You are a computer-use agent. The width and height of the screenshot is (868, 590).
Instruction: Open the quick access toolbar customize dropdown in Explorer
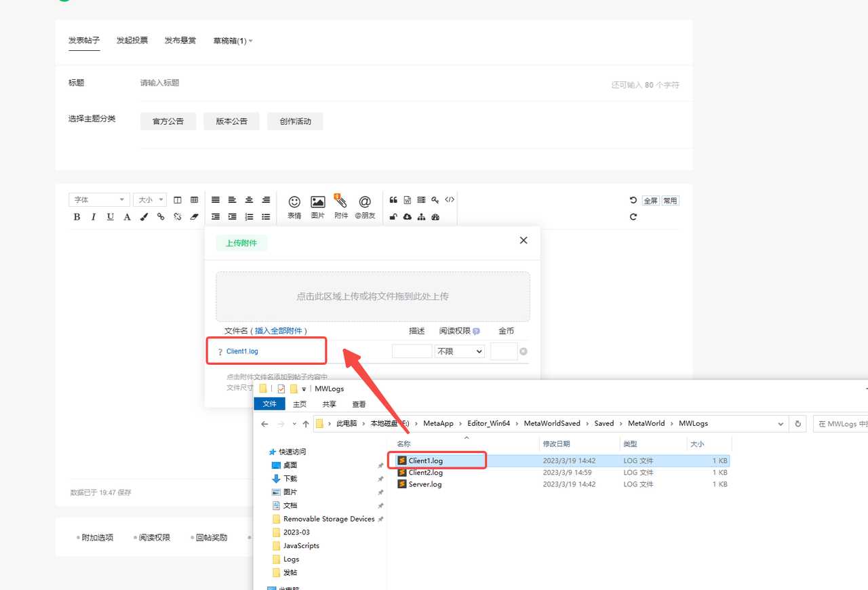[x=304, y=389]
